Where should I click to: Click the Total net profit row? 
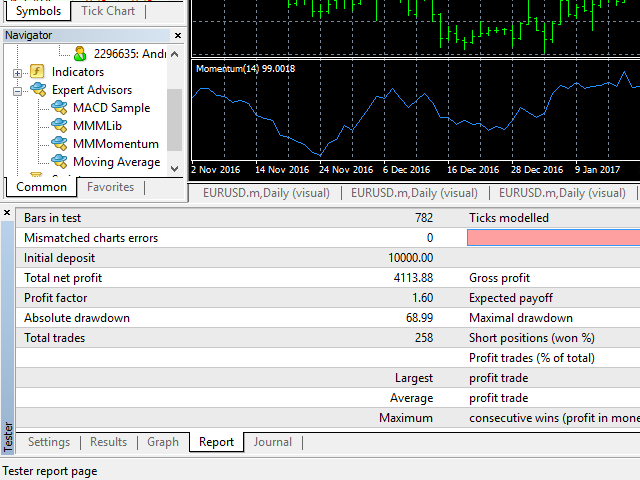pyautogui.click(x=230, y=278)
